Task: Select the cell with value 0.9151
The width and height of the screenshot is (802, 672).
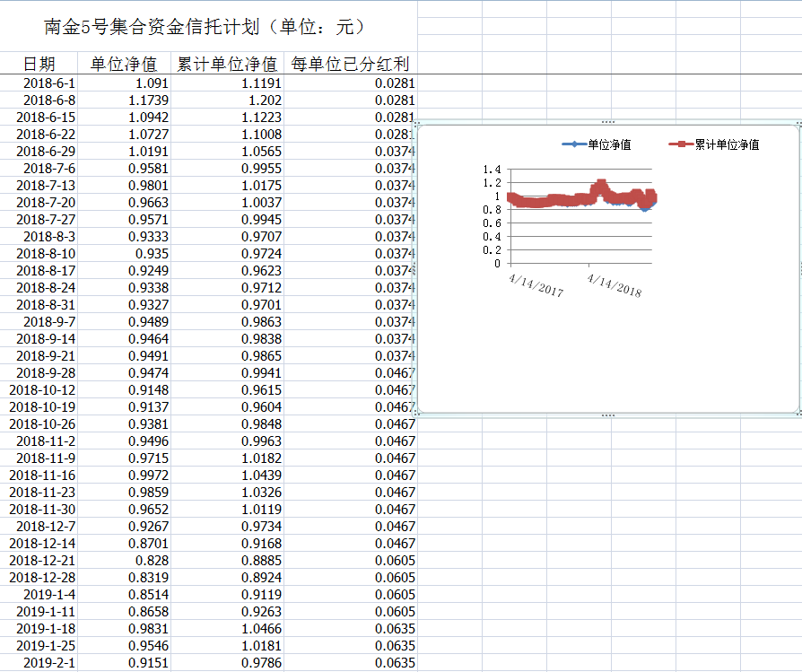Action: [x=124, y=663]
